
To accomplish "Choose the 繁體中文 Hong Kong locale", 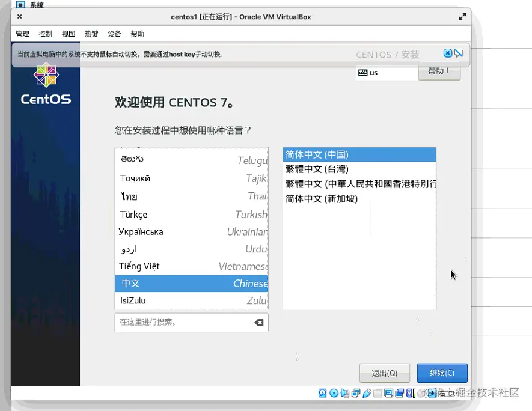I will tap(359, 184).
